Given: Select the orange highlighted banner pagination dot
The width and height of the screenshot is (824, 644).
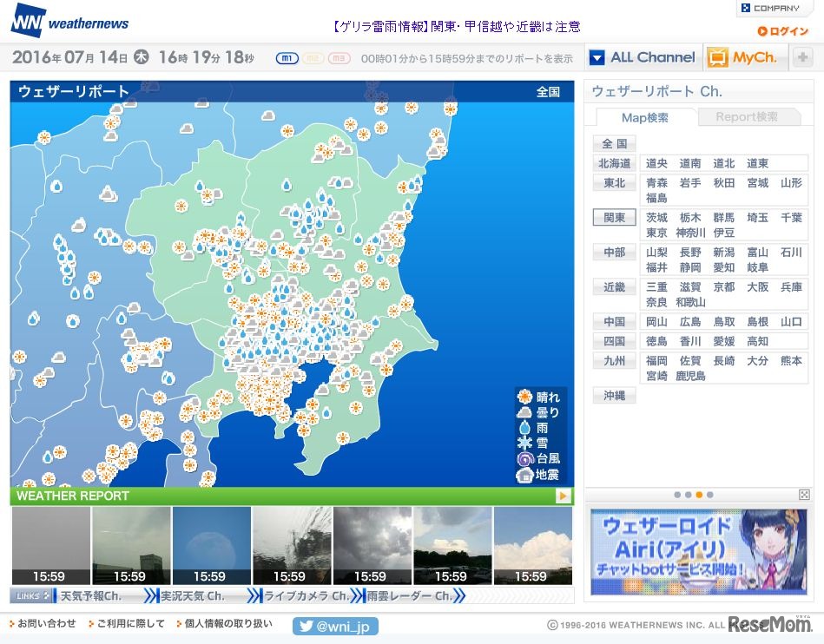Looking at the screenshot, I should (x=699, y=495).
